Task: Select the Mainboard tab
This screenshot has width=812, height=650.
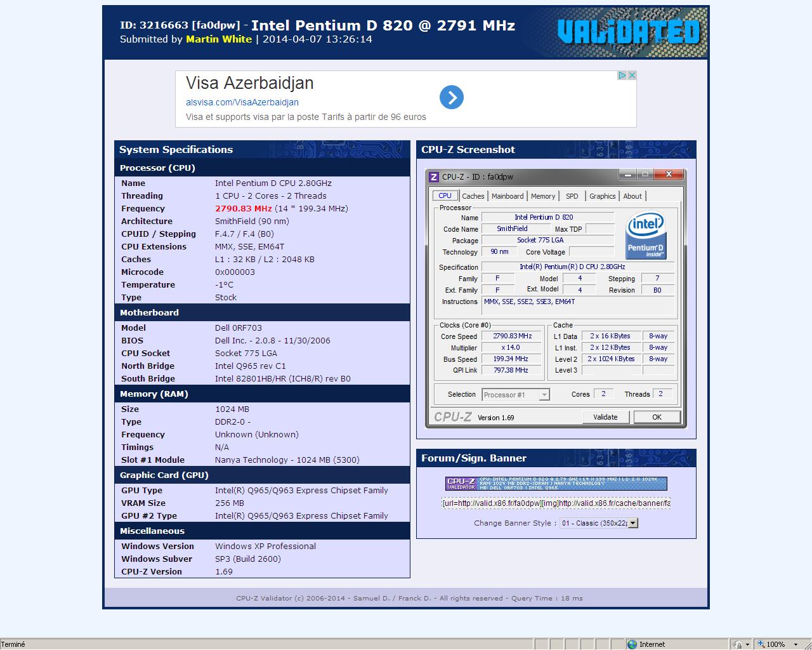Action: click(x=507, y=196)
